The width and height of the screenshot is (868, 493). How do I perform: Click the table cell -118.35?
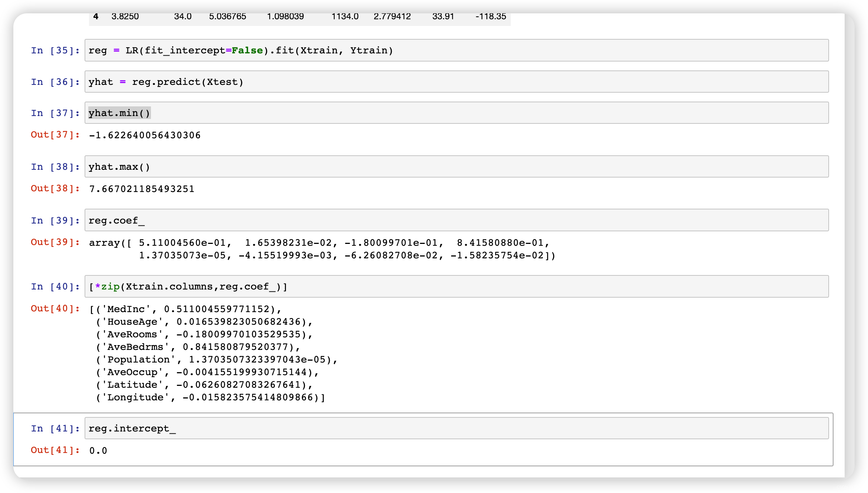click(x=491, y=16)
